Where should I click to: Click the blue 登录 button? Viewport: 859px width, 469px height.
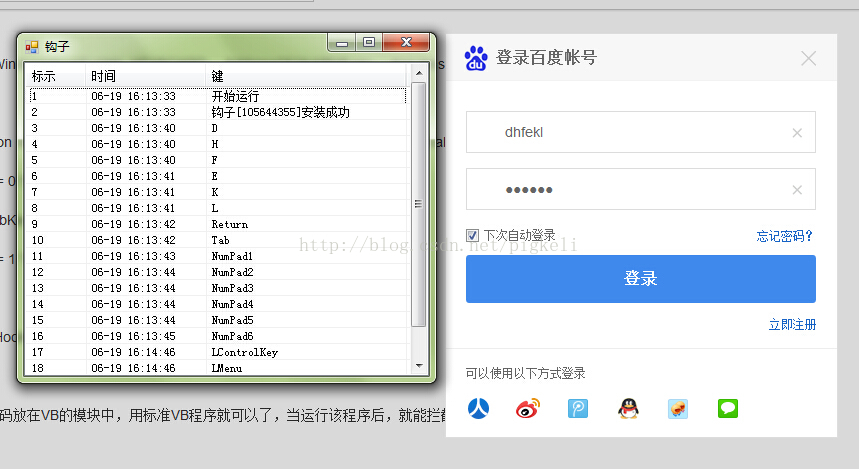(x=640, y=278)
